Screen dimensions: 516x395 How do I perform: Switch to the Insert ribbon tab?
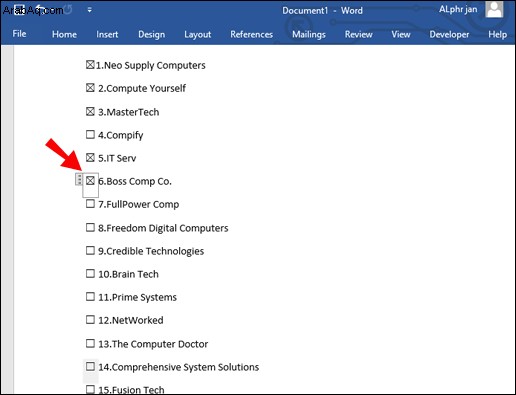(x=107, y=34)
